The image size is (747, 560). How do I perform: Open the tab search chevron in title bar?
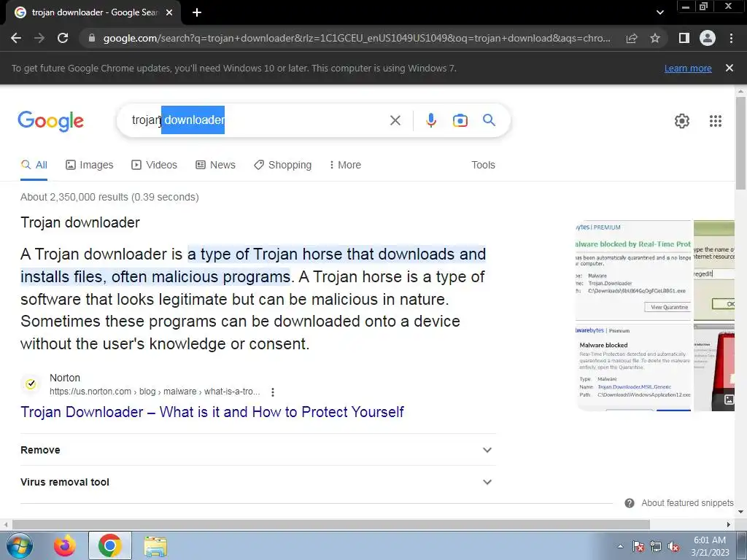659,12
